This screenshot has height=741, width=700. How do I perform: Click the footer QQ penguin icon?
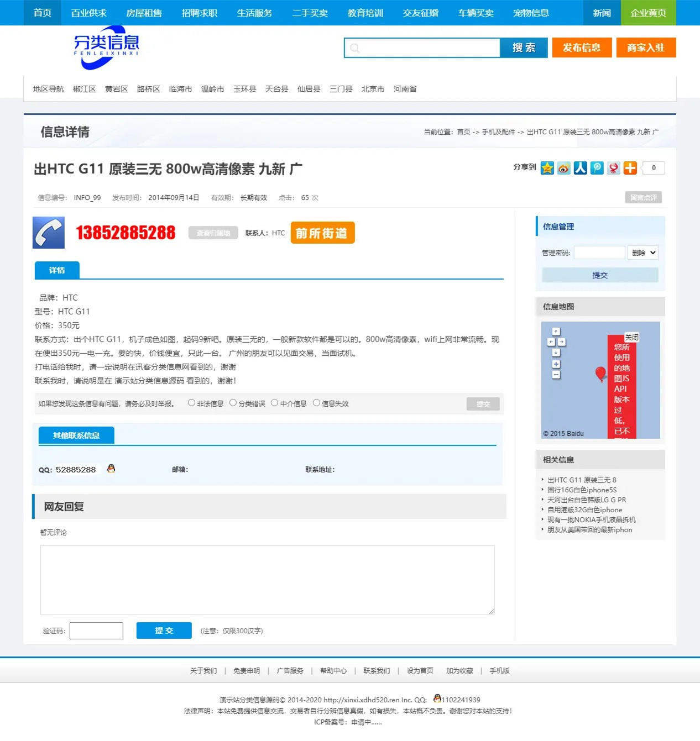tap(437, 698)
